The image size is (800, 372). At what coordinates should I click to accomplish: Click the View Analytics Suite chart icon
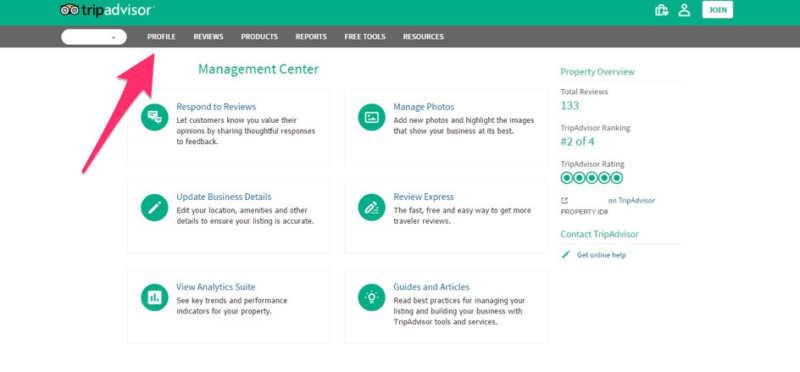click(154, 297)
